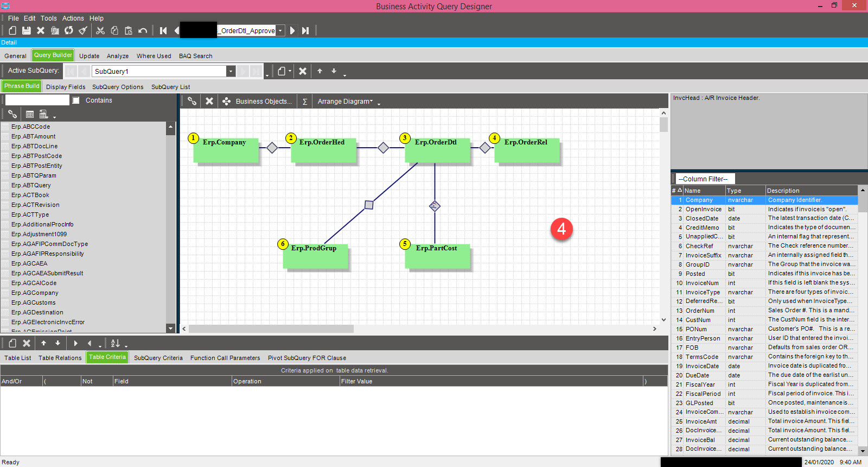Click the Cut scissors icon

pyautogui.click(x=100, y=30)
